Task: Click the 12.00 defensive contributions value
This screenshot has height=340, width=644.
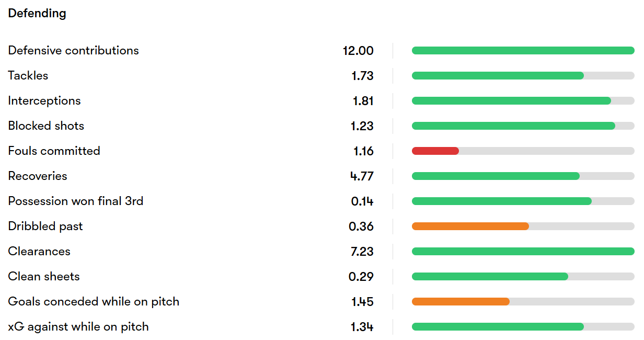Action: point(358,51)
